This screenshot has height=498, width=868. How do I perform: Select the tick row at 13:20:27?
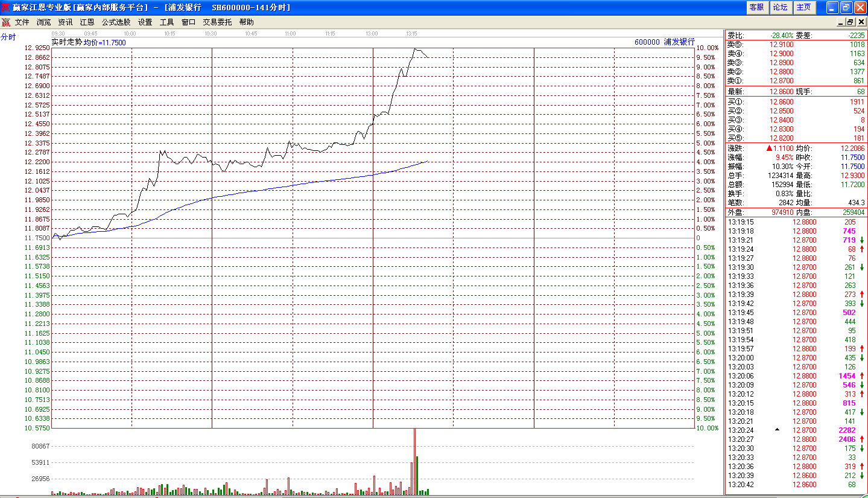click(x=796, y=439)
